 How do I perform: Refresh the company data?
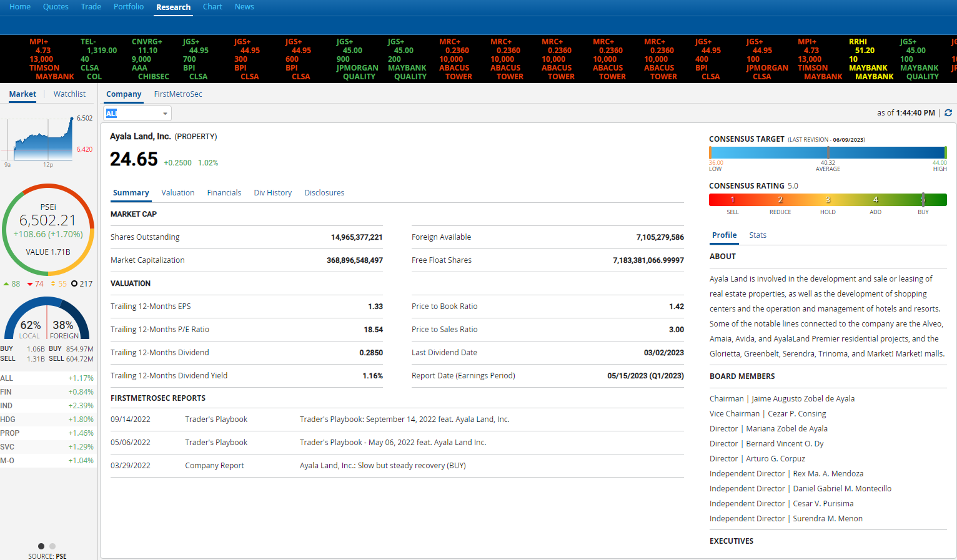948,113
